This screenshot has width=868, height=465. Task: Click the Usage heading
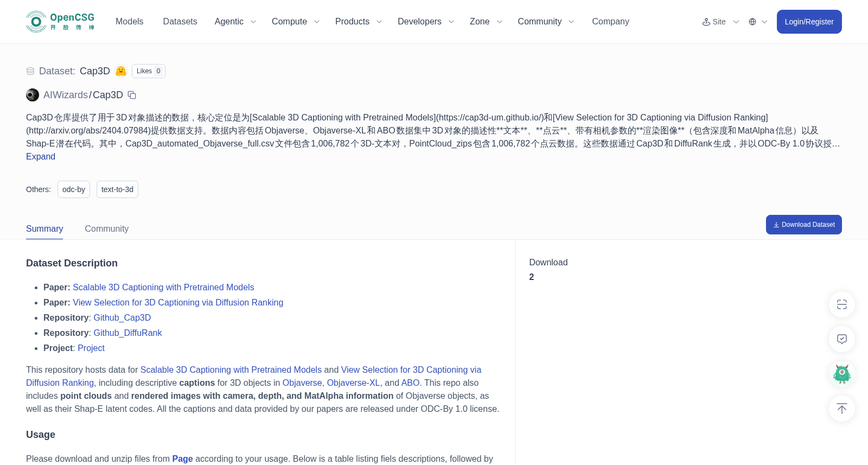41,435
